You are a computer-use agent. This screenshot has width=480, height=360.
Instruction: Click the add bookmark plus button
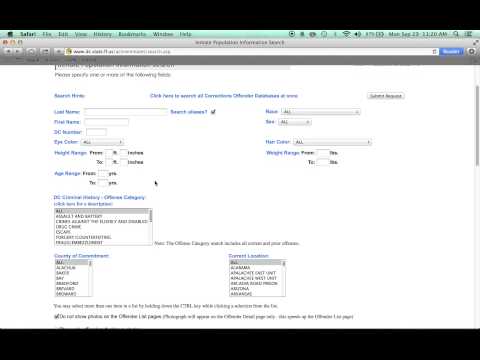[x=59, y=51]
